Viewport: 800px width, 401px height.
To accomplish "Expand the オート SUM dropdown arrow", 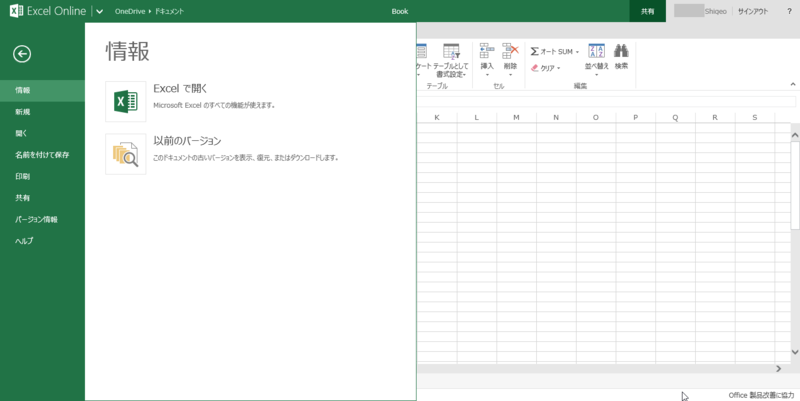I will 578,52.
